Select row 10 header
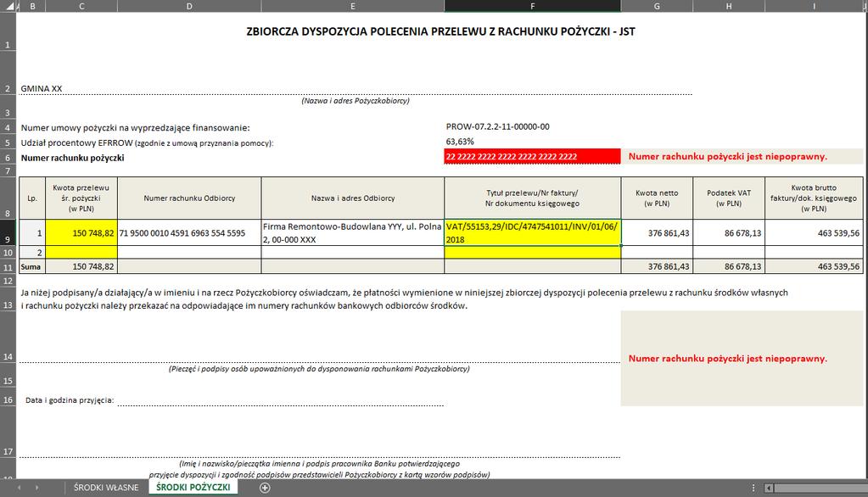The width and height of the screenshot is (868, 497). point(8,253)
